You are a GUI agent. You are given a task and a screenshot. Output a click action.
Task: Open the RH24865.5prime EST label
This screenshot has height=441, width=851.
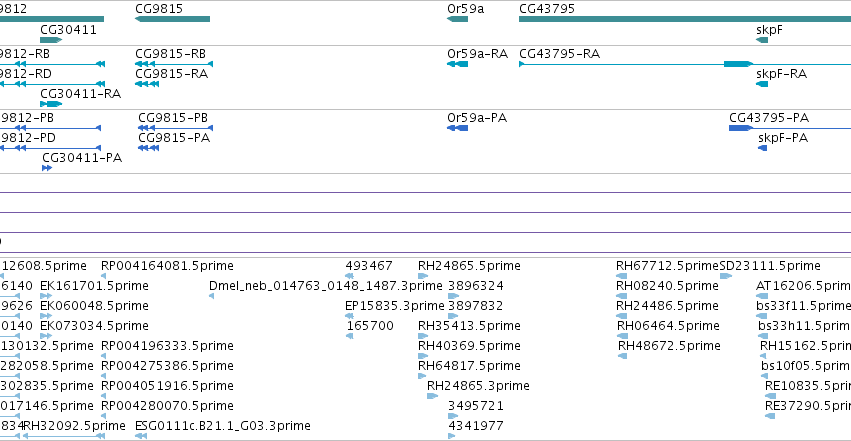point(469,266)
